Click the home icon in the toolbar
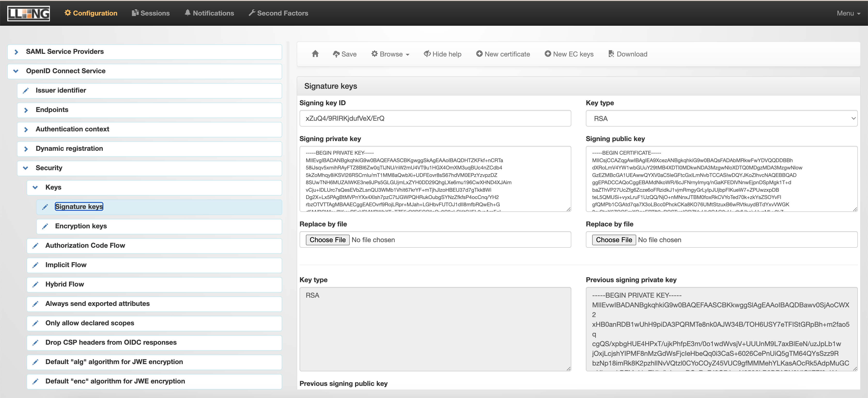The width and height of the screenshot is (868, 398). click(x=315, y=54)
